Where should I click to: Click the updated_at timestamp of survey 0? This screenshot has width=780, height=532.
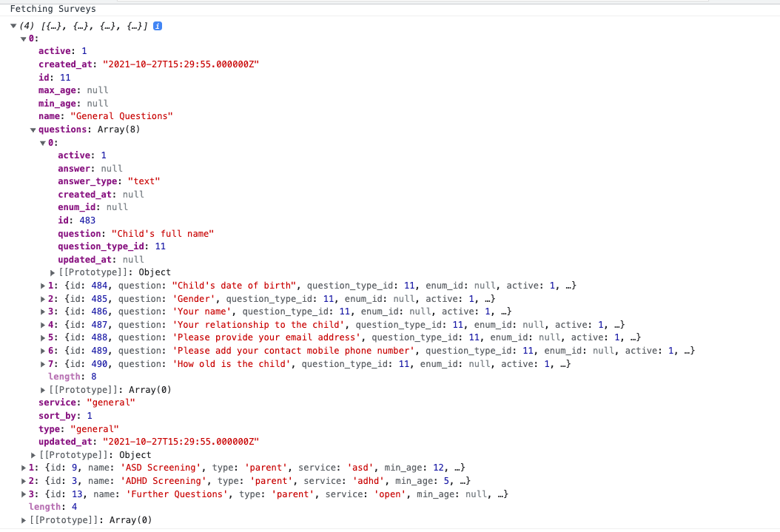pyautogui.click(x=181, y=442)
